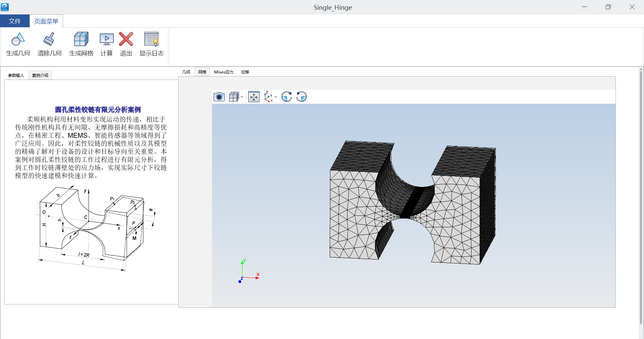Open the 几何 geometry view tab
The image size is (644, 339).
[x=186, y=72]
